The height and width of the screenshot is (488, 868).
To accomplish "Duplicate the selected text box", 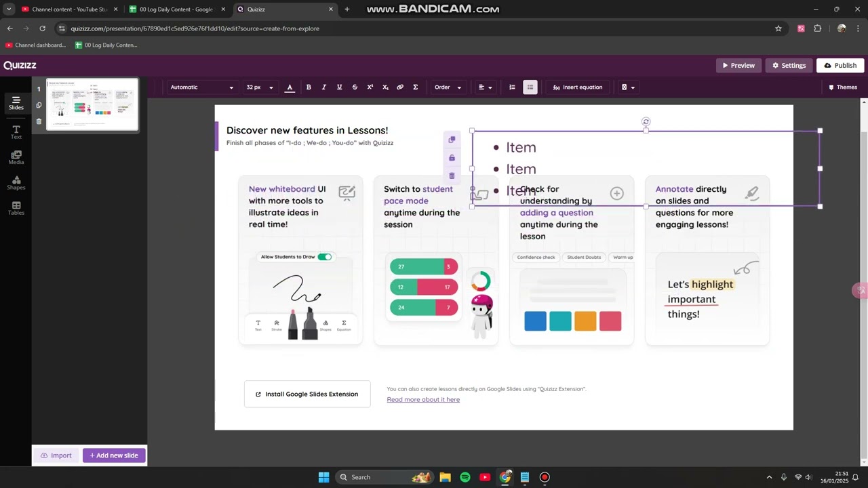I will (x=452, y=140).
